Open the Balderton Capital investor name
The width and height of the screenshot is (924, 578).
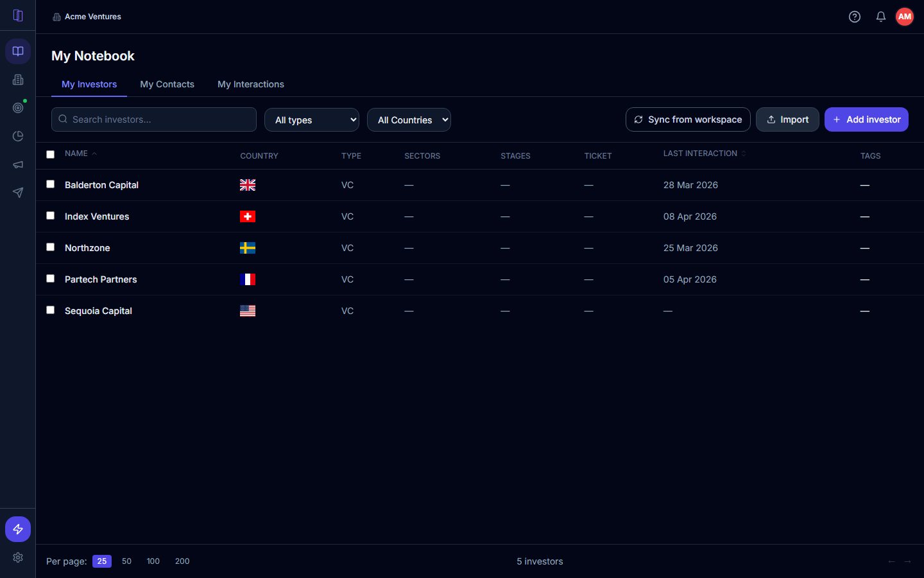(x=101, y=185)
